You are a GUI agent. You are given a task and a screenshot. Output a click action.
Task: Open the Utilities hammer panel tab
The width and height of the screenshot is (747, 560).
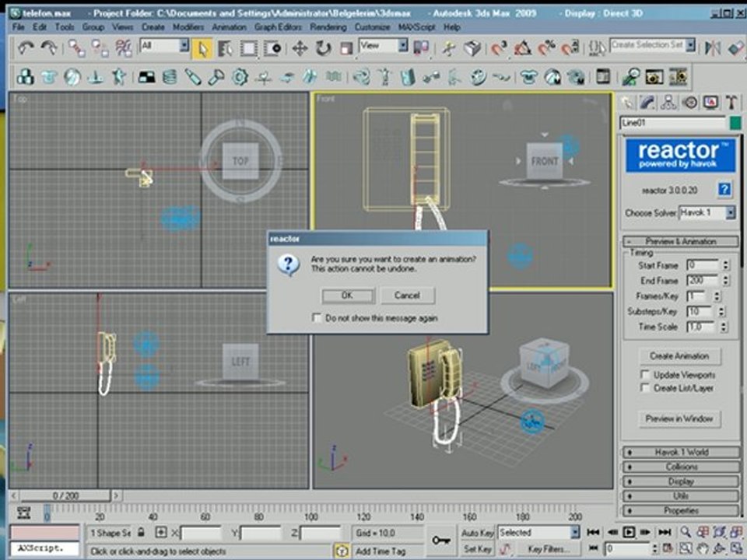[731, 103]
